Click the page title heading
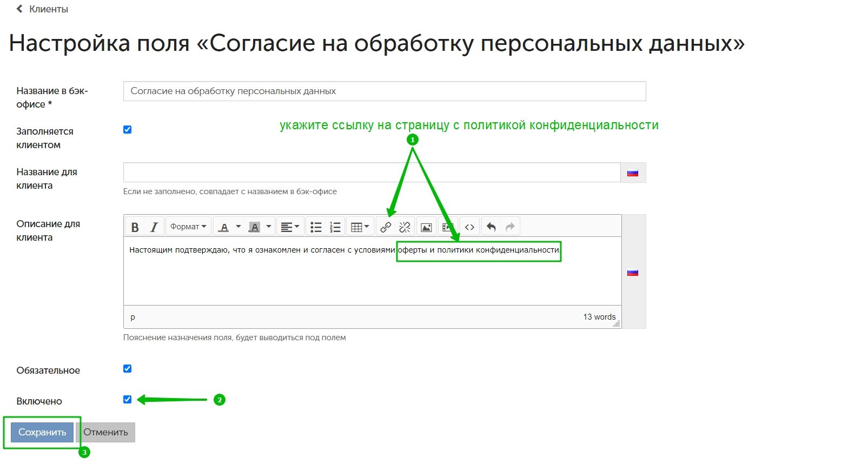This screenshot has width=868, height=470. click(x=377, y=43)
